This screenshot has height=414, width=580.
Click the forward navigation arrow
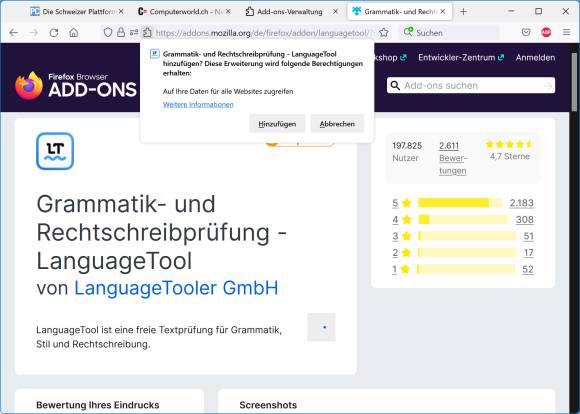34,33
